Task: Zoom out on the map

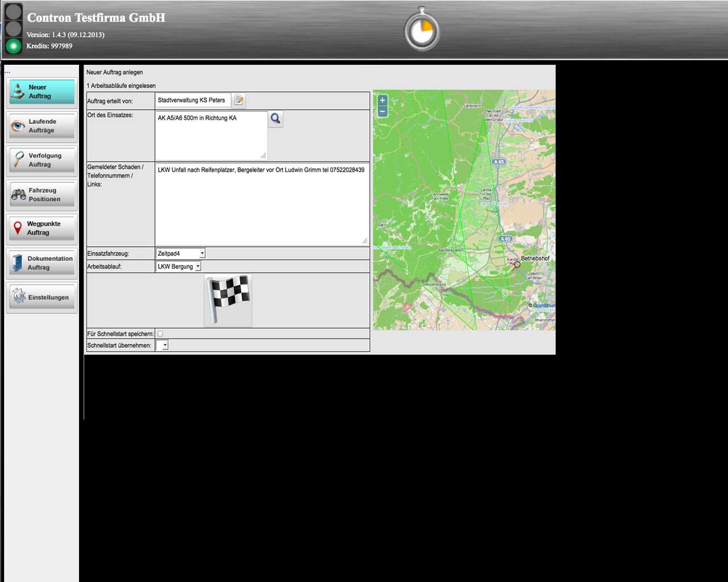Action: [382, 112]
